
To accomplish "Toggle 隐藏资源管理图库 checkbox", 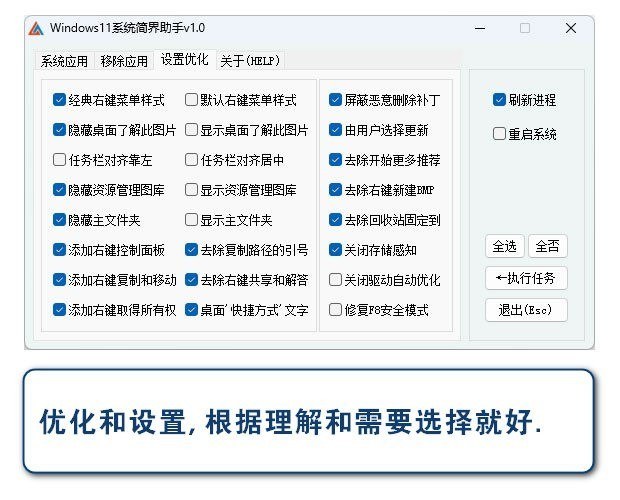I will point(60,189).
